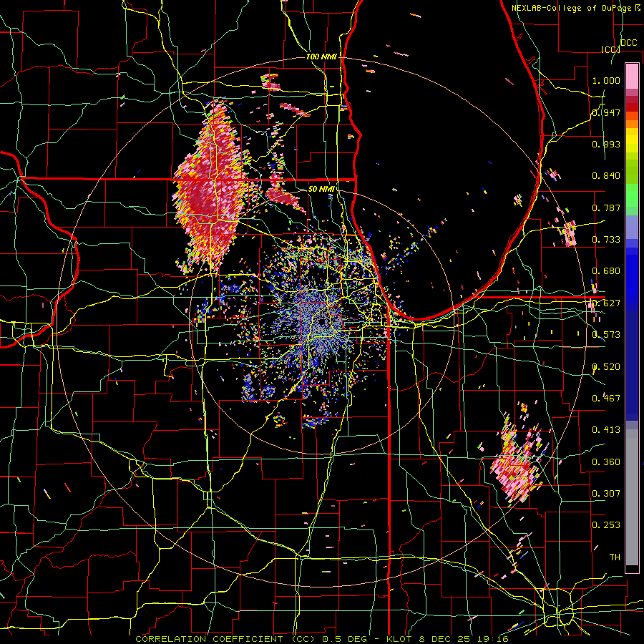Click the 0.627 legend value

pyautogui.click(x=606, y=303)
